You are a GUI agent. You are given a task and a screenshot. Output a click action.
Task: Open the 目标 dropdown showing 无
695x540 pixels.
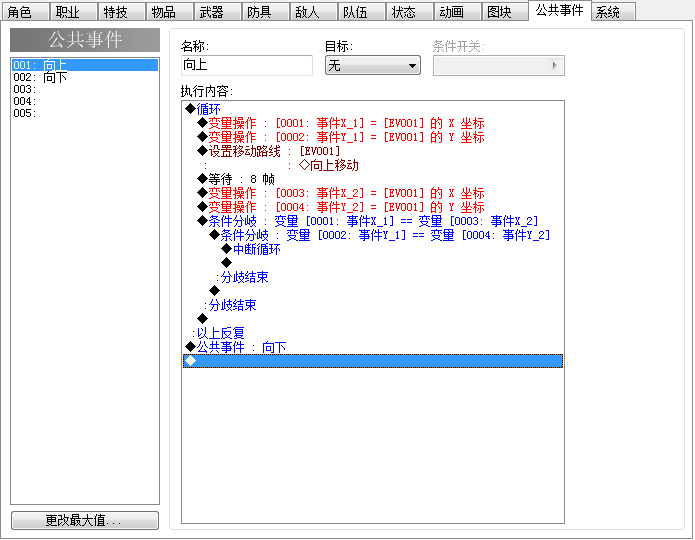click(373, 66)
